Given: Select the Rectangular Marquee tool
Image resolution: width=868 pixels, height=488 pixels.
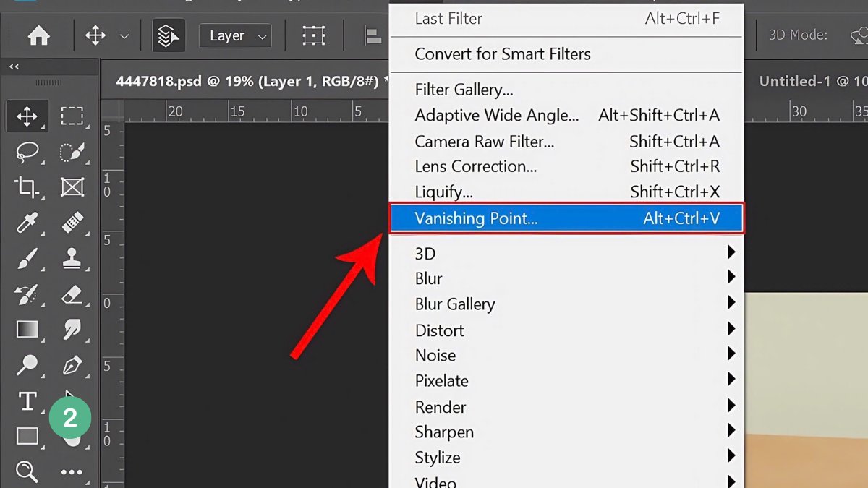Looking at the screenshot, I should coord(71,116).
